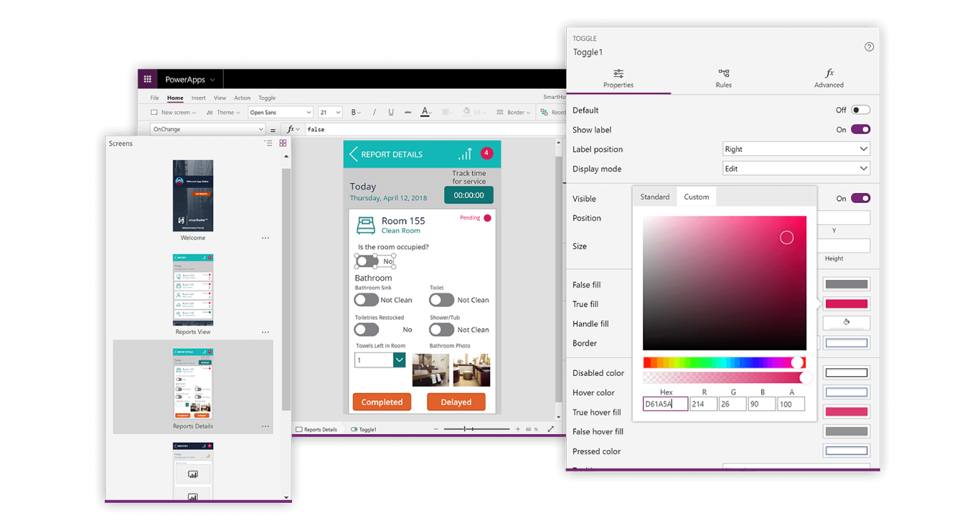Click the fit-to-window expand icon
The height and width of the screenshot is (531, 980).
(550, 429)
